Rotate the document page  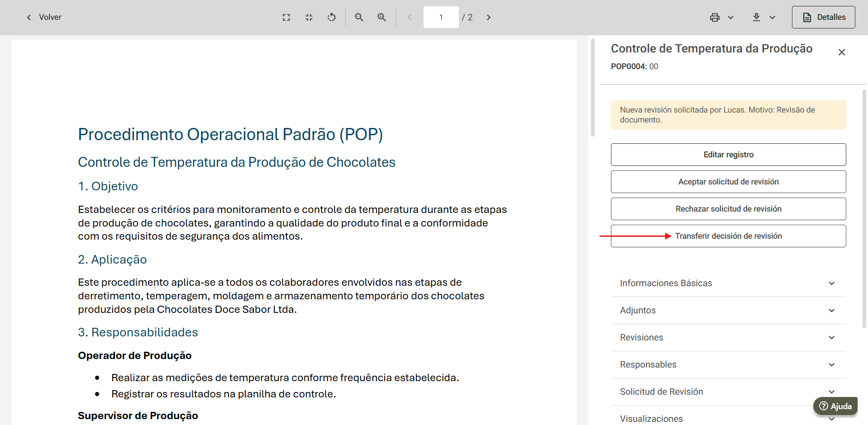coord(332,17)
